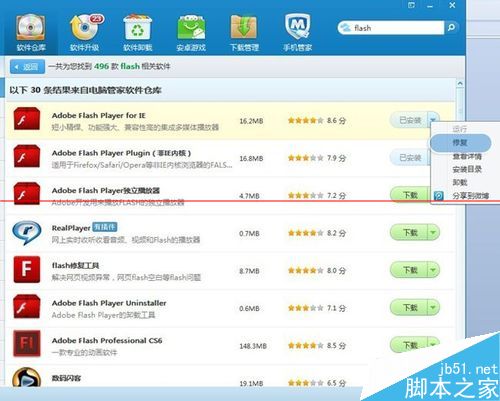The width and height of the screenshot is (500, 401).
Task: Click the Flash Professional CS6 Fl icon
Action: coord(27,344)
